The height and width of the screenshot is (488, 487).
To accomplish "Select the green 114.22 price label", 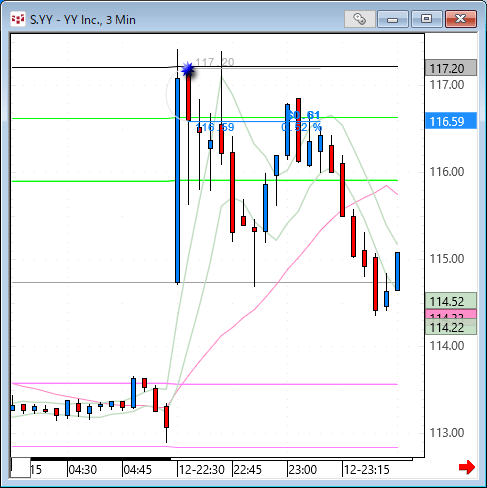I will coord(451,327).
